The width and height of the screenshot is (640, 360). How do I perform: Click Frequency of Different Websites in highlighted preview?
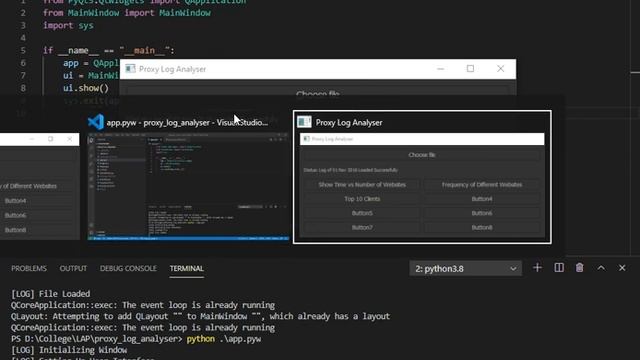coord(482,185)
